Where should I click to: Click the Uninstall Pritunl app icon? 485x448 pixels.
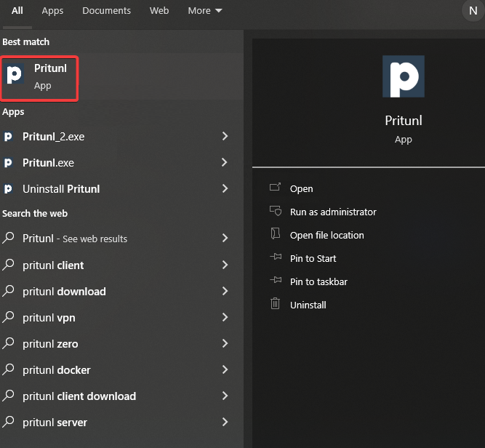[x=8, y=189]
